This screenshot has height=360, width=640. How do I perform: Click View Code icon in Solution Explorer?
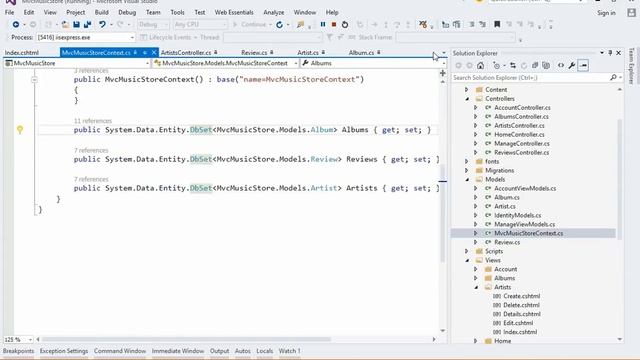click(x=561, y=65)
